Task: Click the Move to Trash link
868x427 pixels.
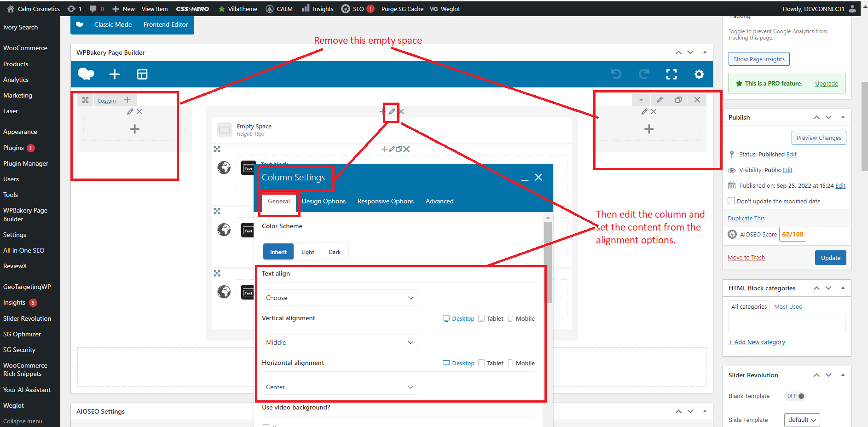Action: point(746,257)
